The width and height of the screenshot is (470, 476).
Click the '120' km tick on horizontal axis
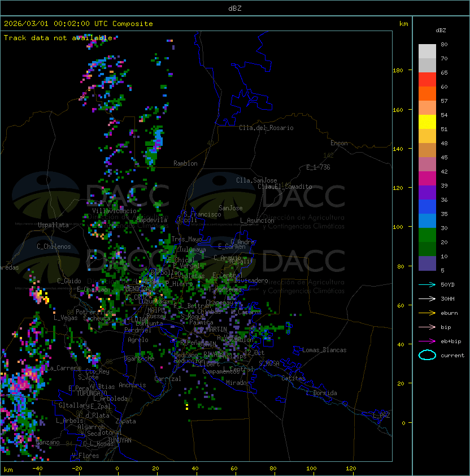point(351,469)
